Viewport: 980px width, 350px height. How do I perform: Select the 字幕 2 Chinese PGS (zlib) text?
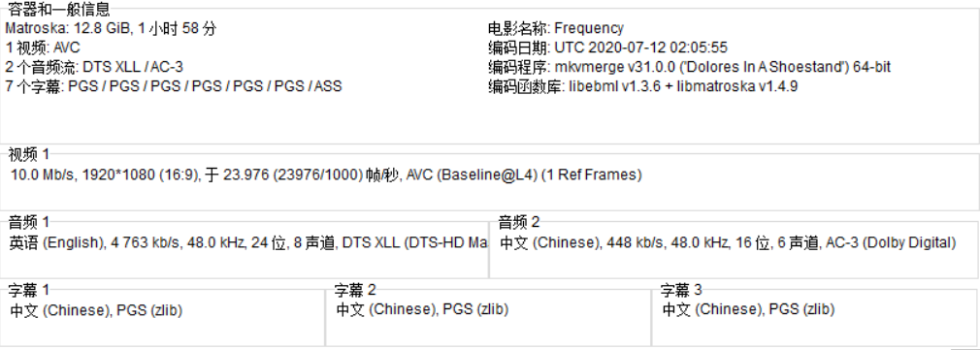[422, 309]
